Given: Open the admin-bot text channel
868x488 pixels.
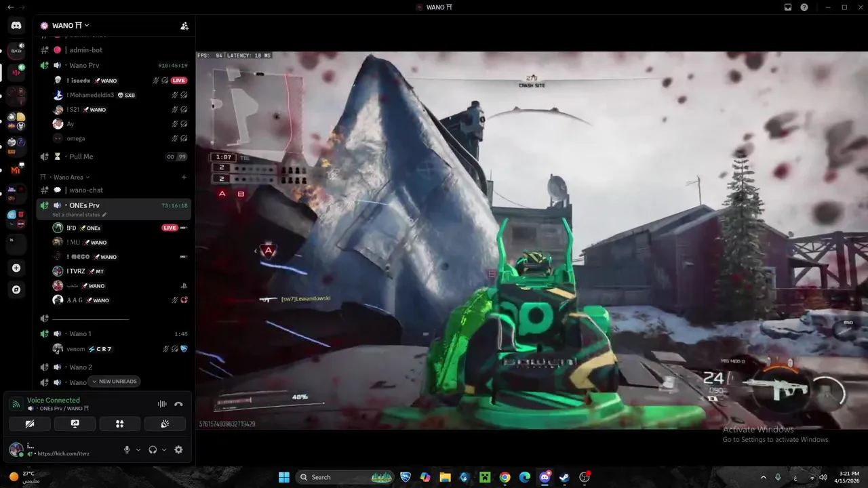Looking at the screenshot, I should (x=113, y=50).
